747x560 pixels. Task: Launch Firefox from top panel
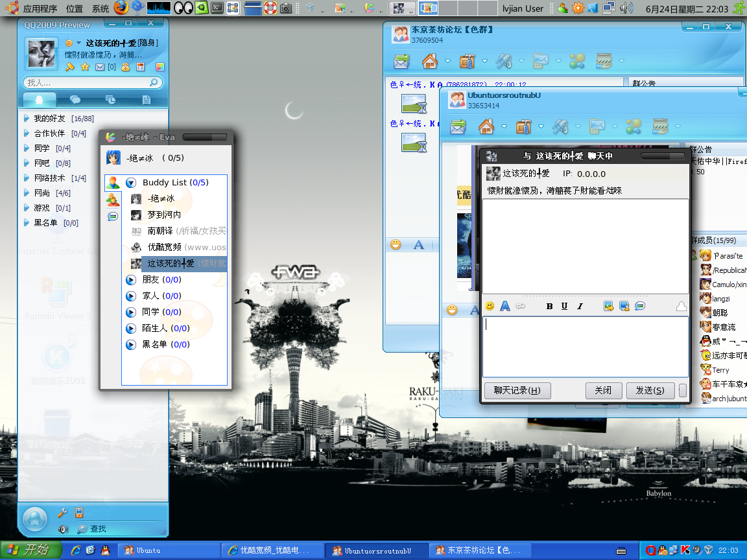tap(121, 8)
